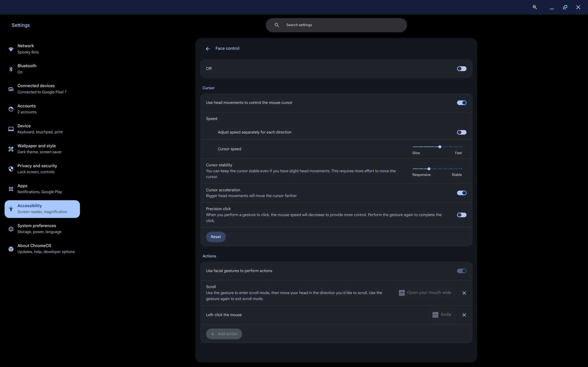Viewport: 588px width, 367px height.
Task: Click the Connected devices icon
Action: 11,89
